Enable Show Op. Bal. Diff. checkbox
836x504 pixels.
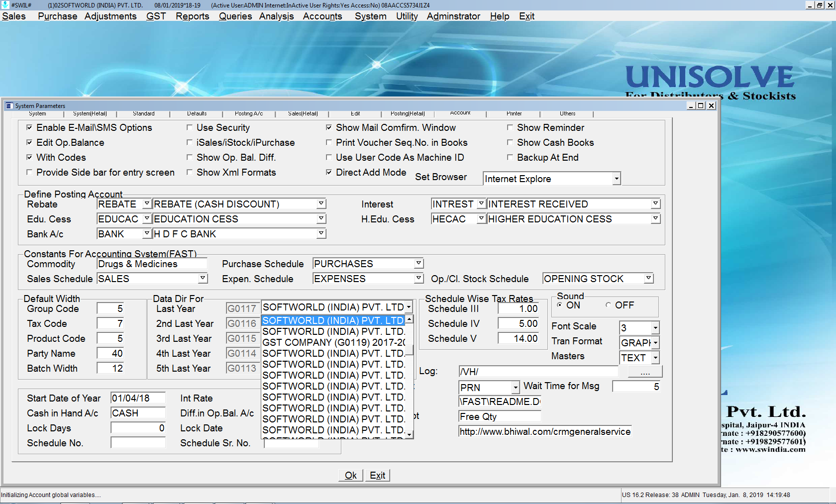[x=190, y=157]
